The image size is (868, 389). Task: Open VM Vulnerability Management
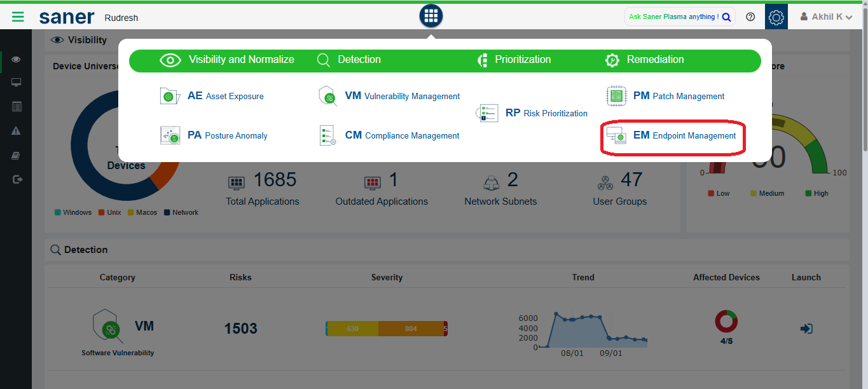402,96
